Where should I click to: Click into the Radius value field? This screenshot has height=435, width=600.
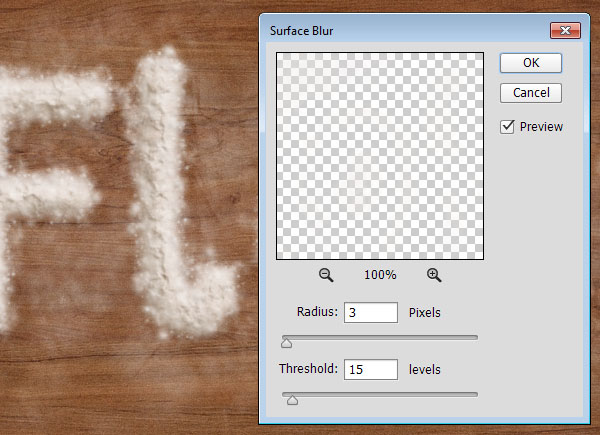[x=370, y=313]
